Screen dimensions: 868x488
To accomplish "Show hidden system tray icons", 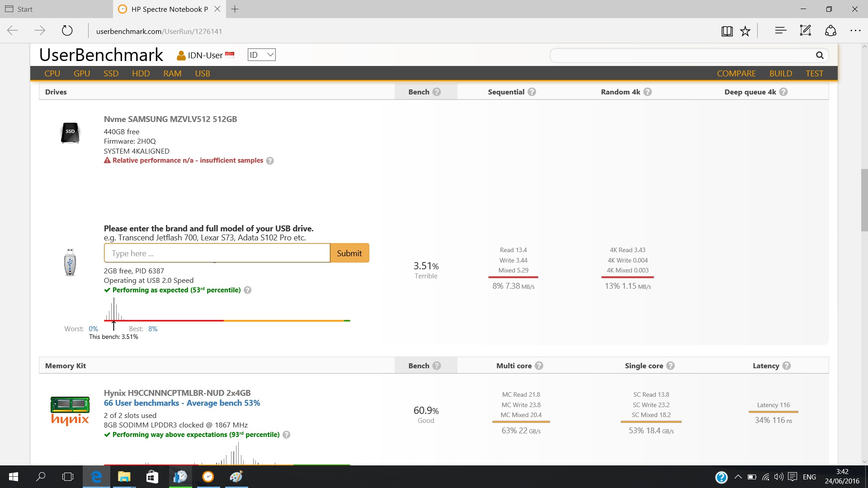I will 738,477.
